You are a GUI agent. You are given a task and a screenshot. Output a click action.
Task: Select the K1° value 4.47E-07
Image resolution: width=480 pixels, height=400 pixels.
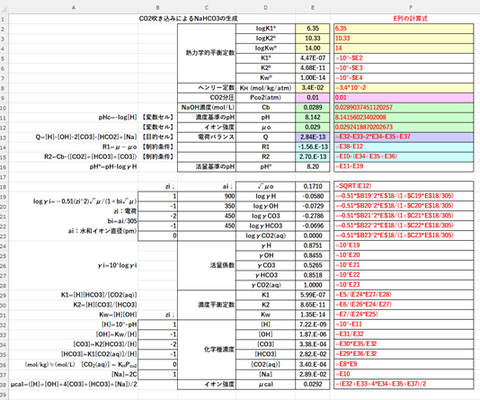(312, 58)
